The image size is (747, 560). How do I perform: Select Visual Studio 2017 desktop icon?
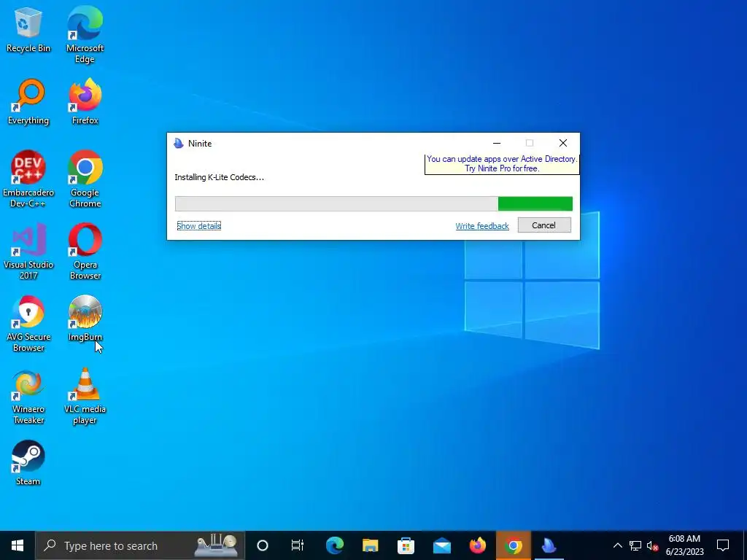click(28, 252)
